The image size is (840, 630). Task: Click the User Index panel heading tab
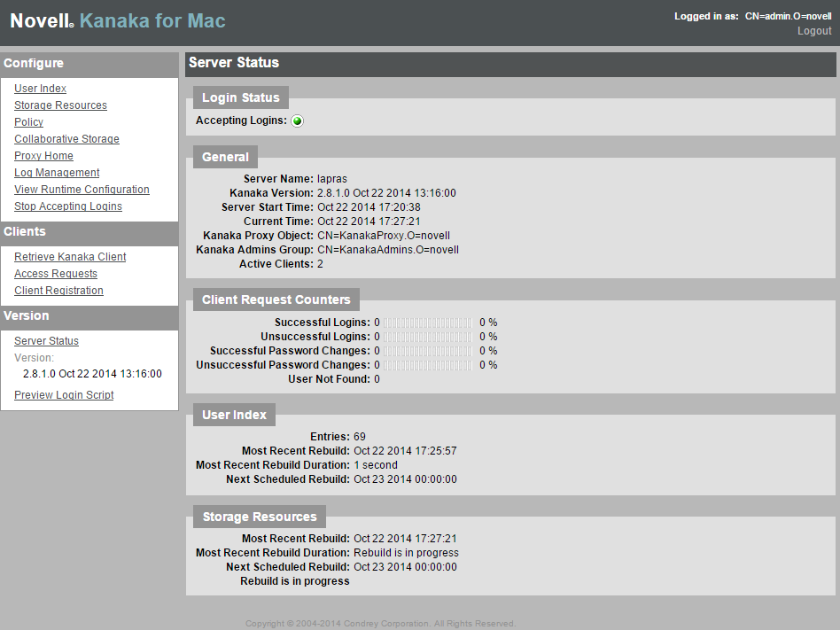234,415
